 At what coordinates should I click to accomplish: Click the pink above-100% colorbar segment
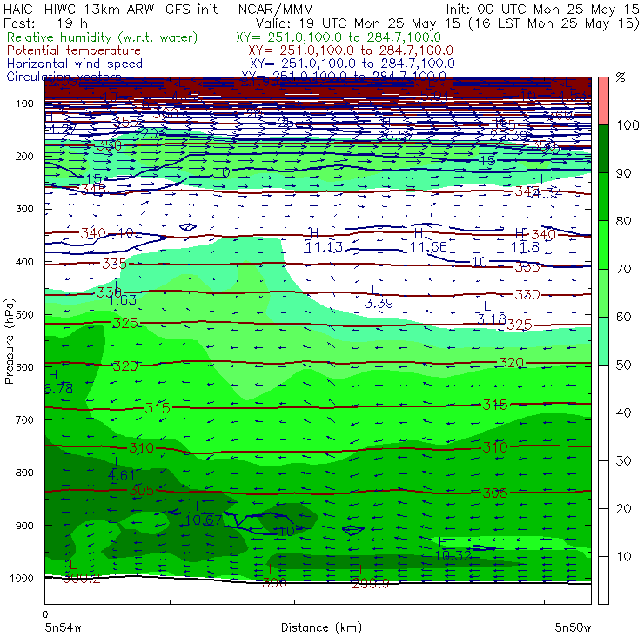[x=603, y=101]
